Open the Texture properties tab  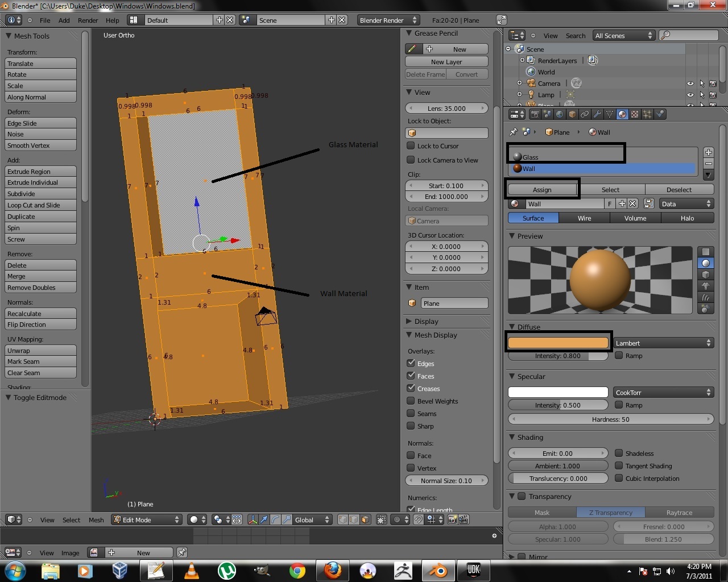click(634, 114)
